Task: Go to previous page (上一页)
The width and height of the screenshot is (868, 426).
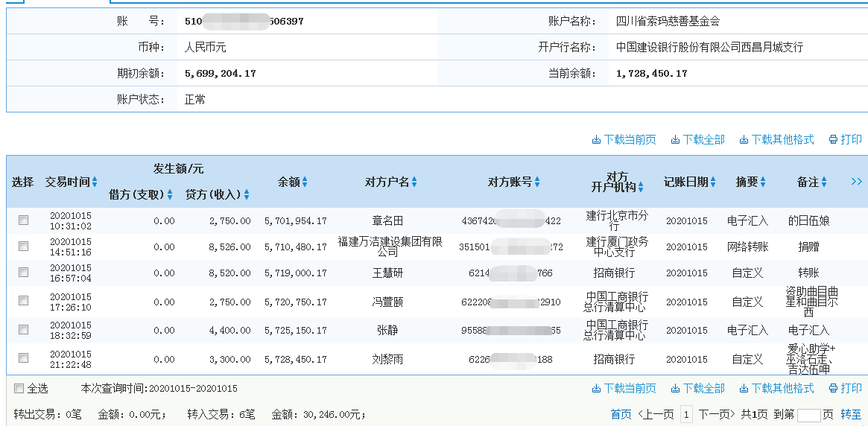Action: [x=656, y=414]
